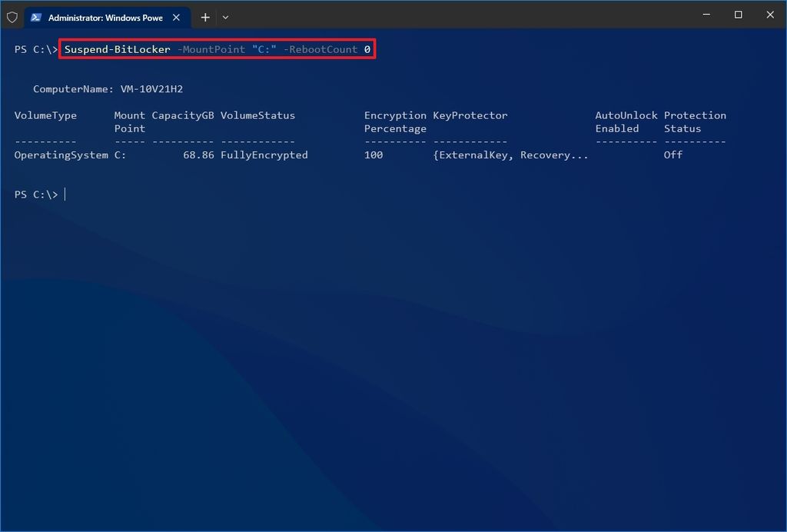Click the FullyEncrypted volume status text
This screenshot has height=532, width=787.
tap(264, 155)
